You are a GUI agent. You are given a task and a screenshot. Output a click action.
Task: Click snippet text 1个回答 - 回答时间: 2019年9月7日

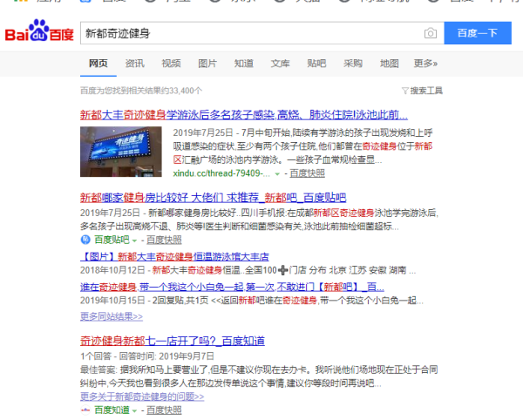pyautogui.click(x=147, y=356)
